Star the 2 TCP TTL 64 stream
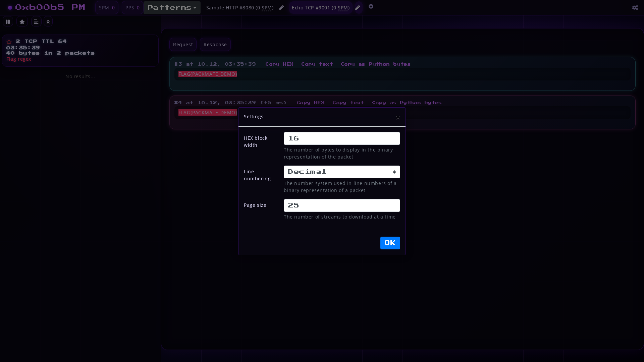644x362 pixels. [9, 41]
